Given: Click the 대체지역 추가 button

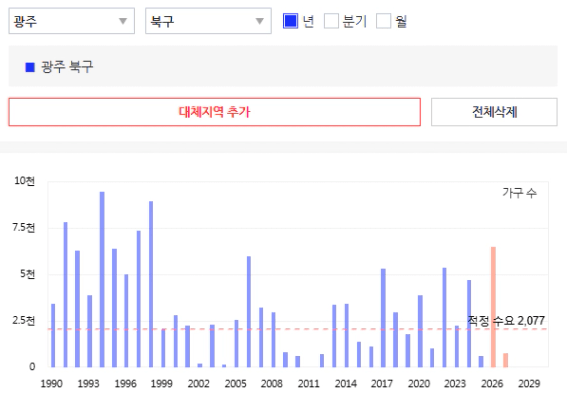Looking at the screenshot, I should (214, 112).
